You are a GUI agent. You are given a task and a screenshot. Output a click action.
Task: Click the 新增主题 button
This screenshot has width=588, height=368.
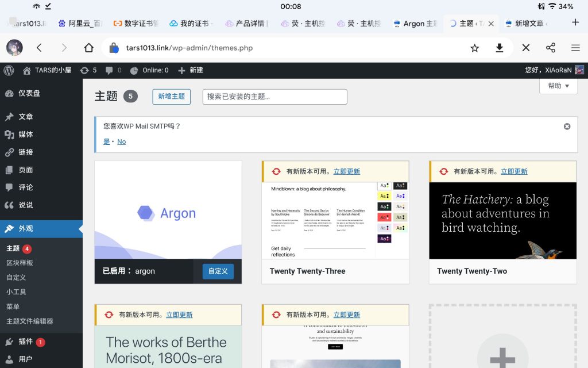(x=171, y=97)
